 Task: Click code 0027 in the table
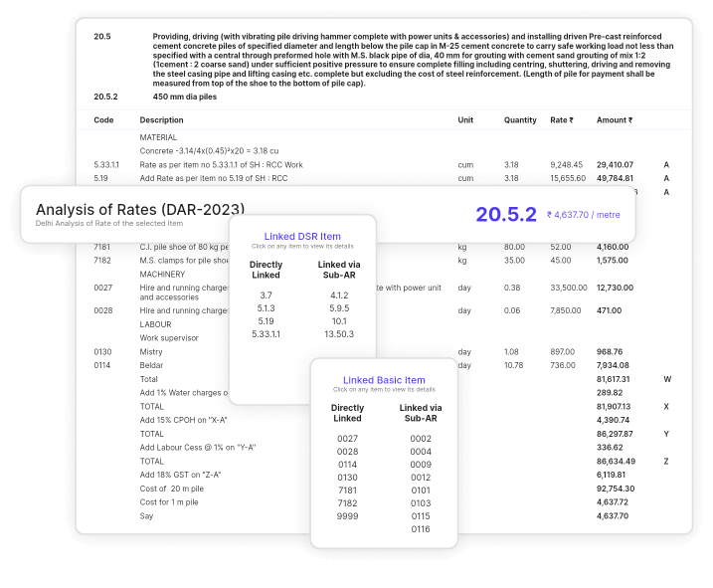tap(102, 289)
